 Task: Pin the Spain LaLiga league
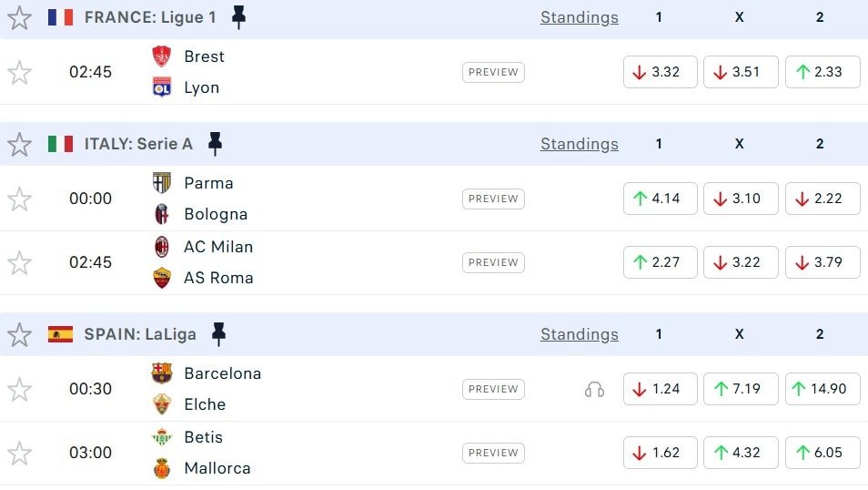[218, 334]
